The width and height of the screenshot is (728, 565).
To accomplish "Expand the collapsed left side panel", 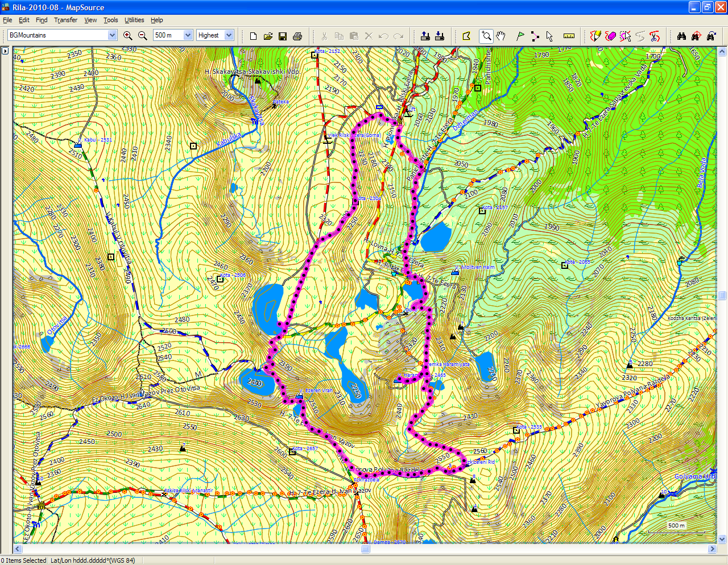I will point(5,51).
